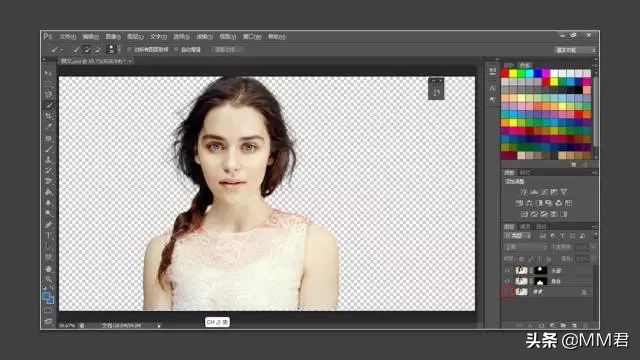Viewport: 640px width, 360px height.
Task: Select the Zoom tool
Action: (48, 279)
